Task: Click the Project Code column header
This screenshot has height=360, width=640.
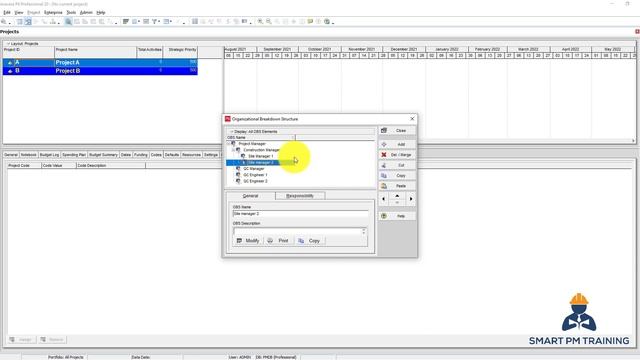Action: [x=24, y=165]
